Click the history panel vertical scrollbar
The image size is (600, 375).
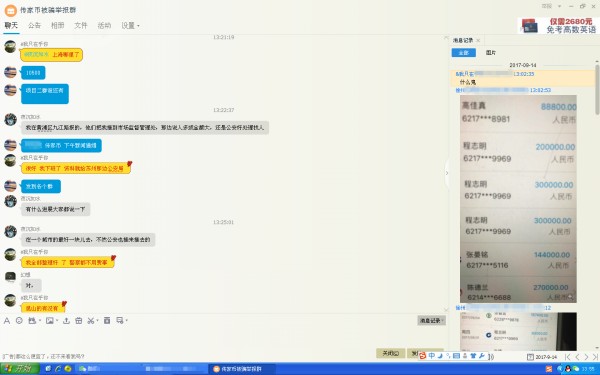pos(597,90)
